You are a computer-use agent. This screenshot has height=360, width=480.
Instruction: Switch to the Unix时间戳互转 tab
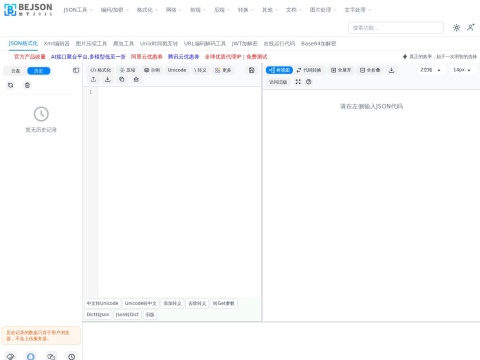159,43
